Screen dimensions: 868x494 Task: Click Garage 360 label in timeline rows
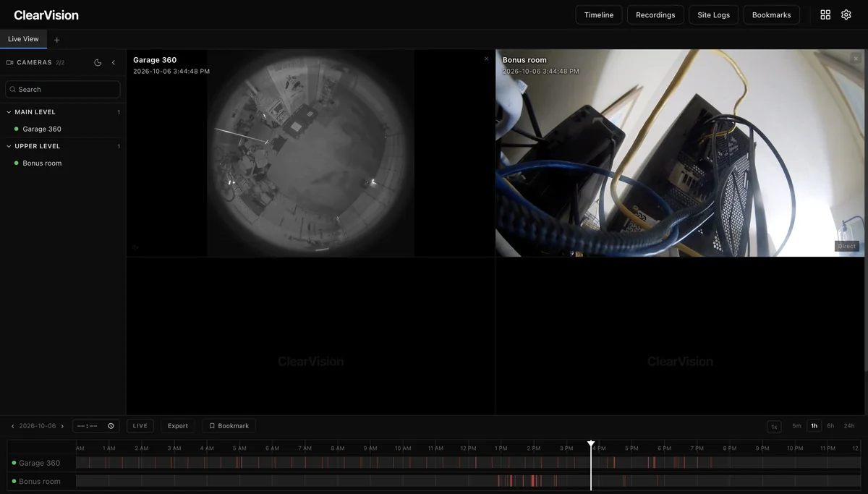pyautogui.click(x=40, y=463)
